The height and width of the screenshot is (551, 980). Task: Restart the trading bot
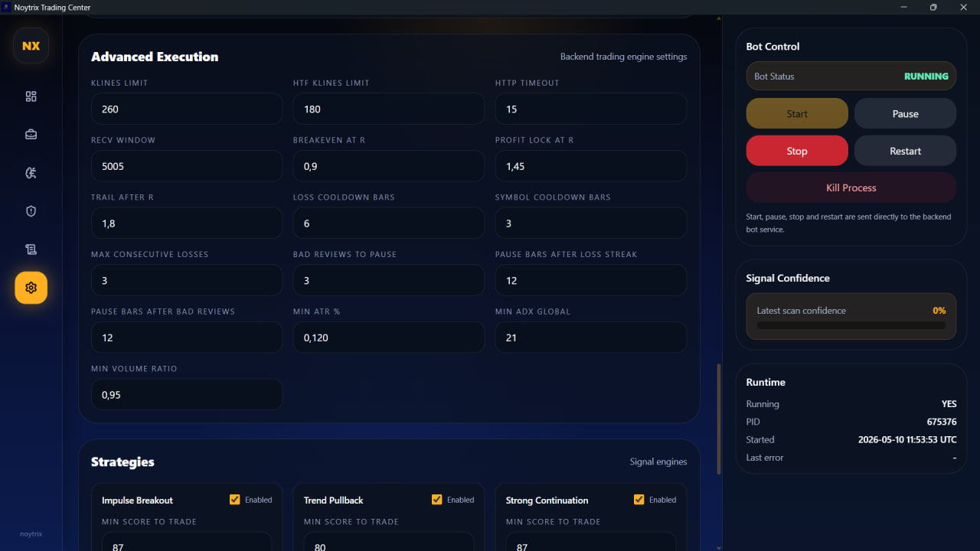(x=905, y=151)
